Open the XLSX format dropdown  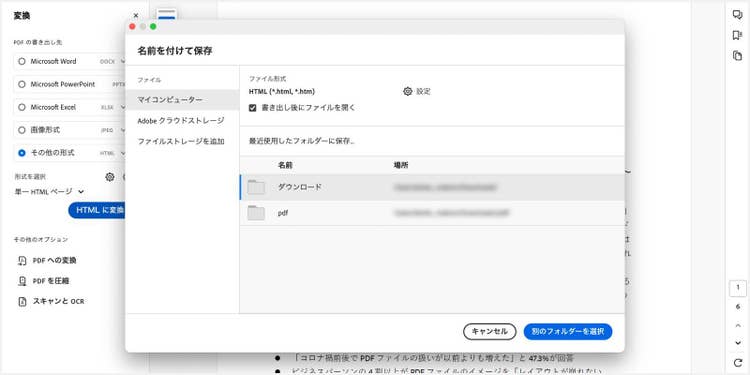coord(122,107)
